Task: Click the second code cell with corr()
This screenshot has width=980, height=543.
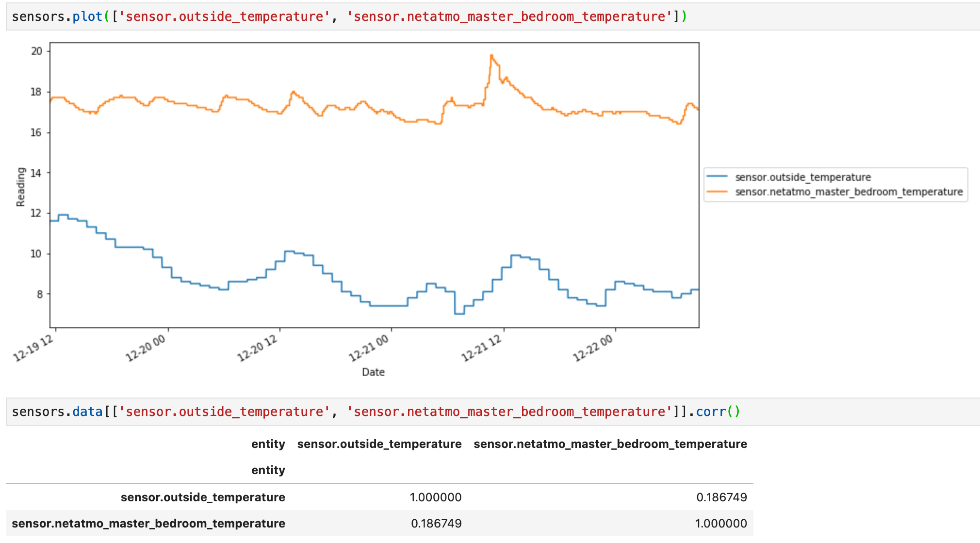Action: point(376,412)
